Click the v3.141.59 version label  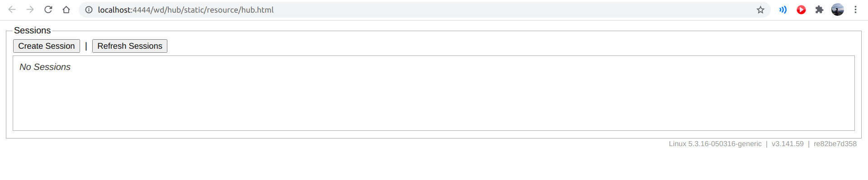point(787,144)
